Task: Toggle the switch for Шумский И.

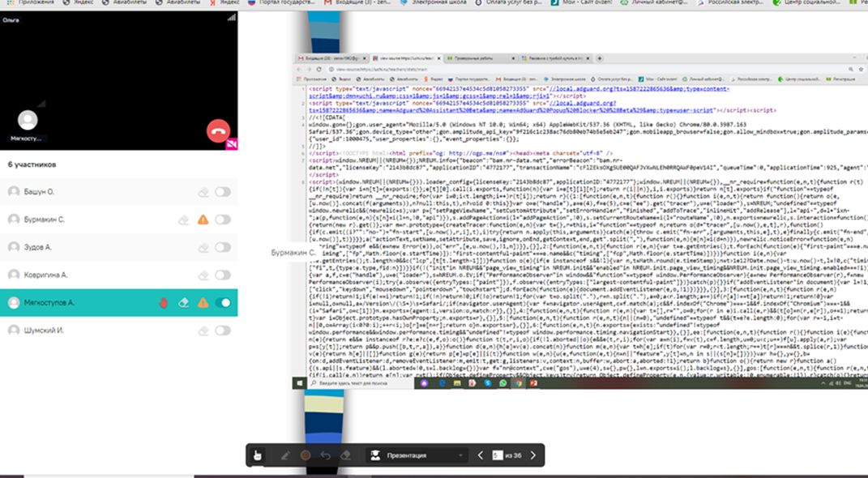Action: (223, 331)
